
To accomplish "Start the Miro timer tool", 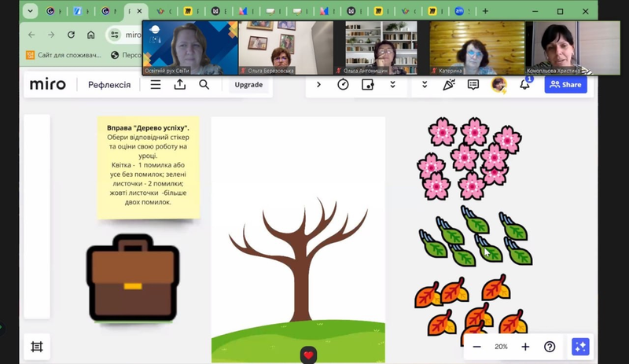I will (343, 85).
